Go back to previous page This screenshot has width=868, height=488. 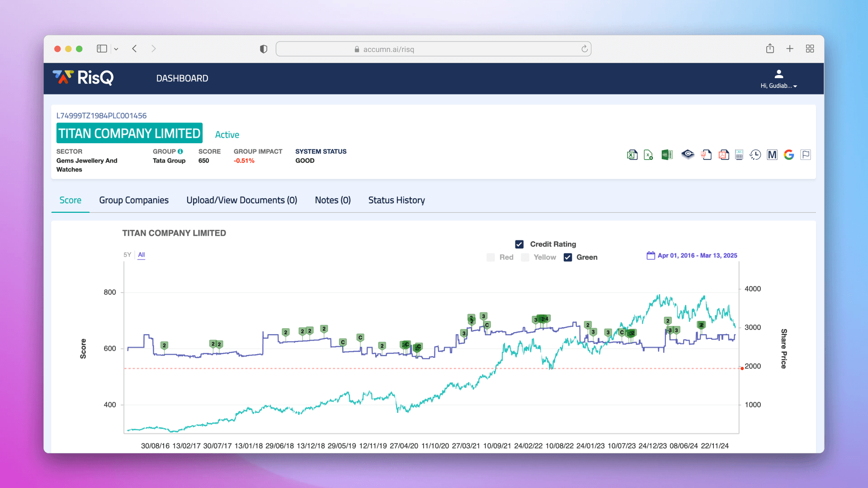coord(134,49)
